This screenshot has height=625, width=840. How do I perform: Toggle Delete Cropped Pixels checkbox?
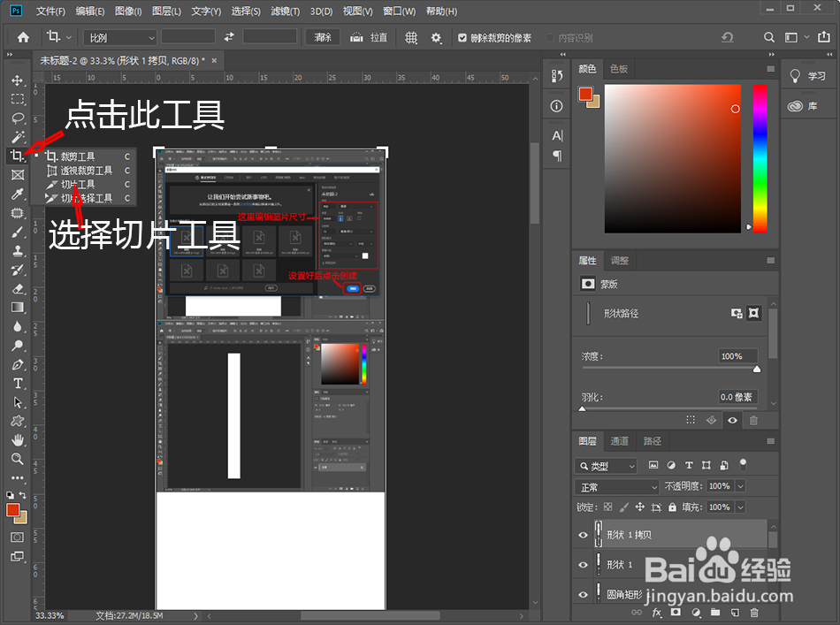click(x=462, y=37)
